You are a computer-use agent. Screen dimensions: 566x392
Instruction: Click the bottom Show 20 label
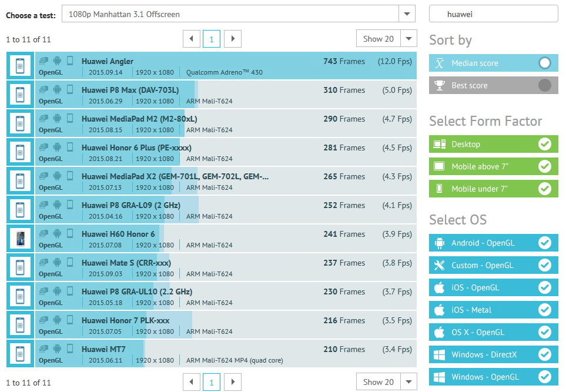pyautogui.click(x=379, y=382)
